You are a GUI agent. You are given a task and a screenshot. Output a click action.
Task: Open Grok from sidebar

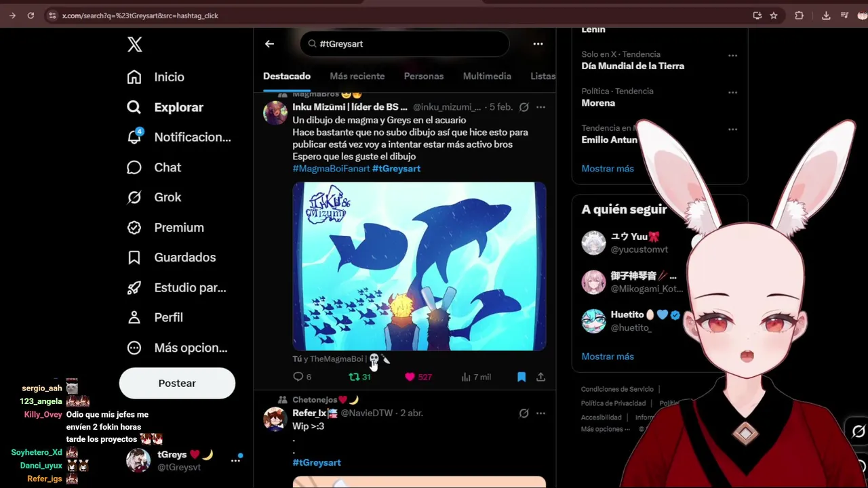[154, 197]
